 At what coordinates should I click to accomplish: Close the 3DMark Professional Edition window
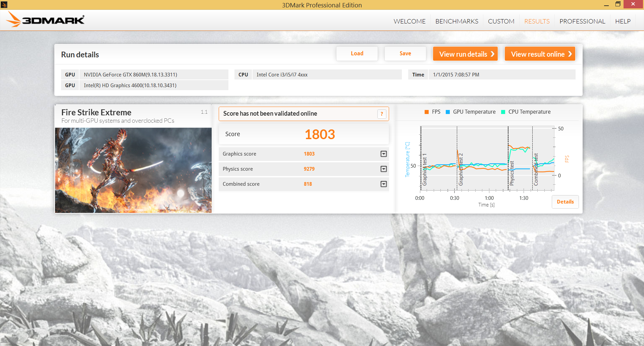click(x=633, y=4)
